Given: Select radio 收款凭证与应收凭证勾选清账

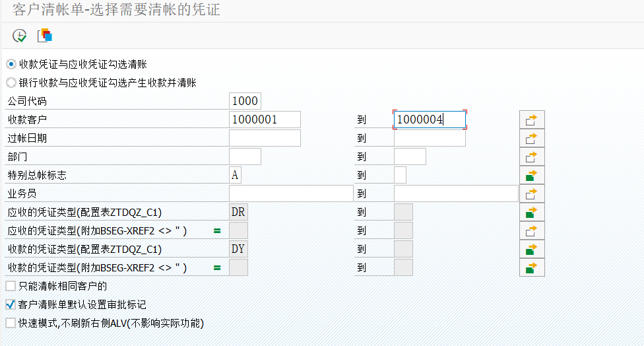Looking at the screenshot, I should (11, 64).
